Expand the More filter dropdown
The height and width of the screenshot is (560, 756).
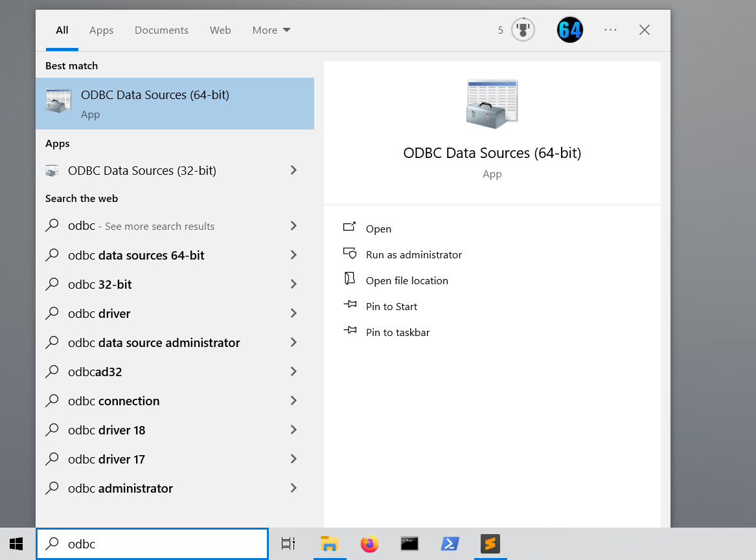click(271, 30)
